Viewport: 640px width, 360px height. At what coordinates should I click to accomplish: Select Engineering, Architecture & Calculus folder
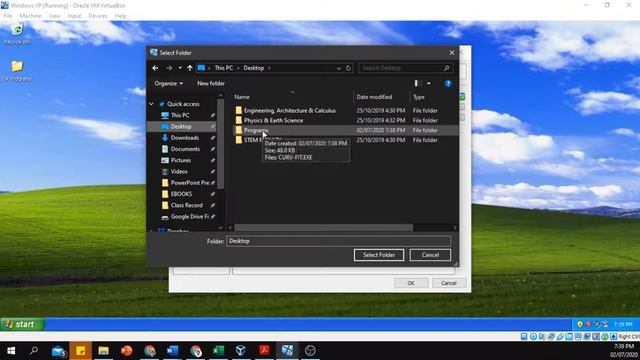coord(290,111)
